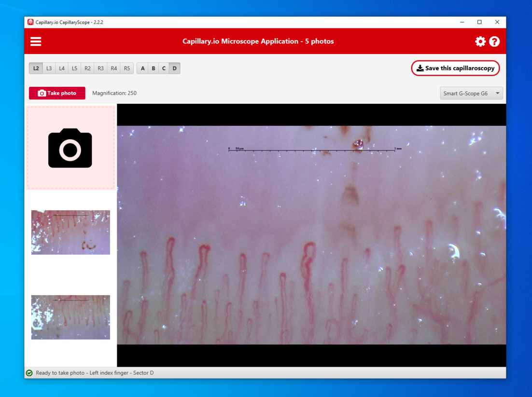This screenshot has width=532, height=397.
Task: Maximize the CapillaryScope window
Action: 479,22
